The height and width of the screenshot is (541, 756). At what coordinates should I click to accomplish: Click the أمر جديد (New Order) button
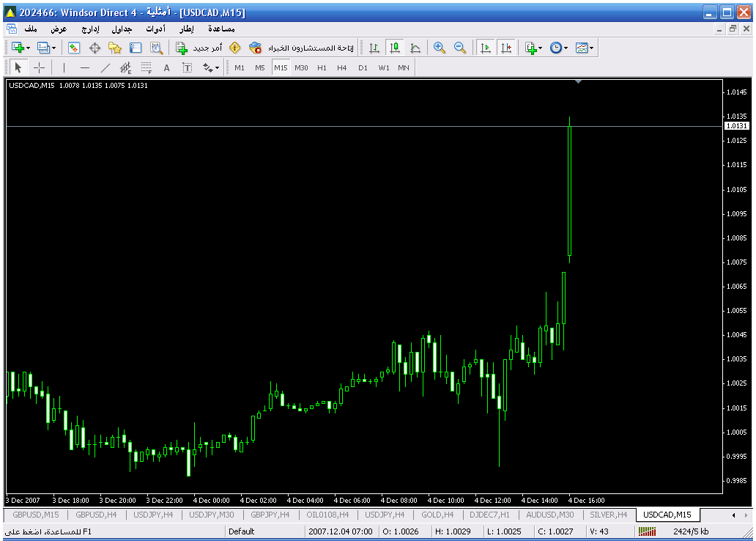[x=199, y=48]
